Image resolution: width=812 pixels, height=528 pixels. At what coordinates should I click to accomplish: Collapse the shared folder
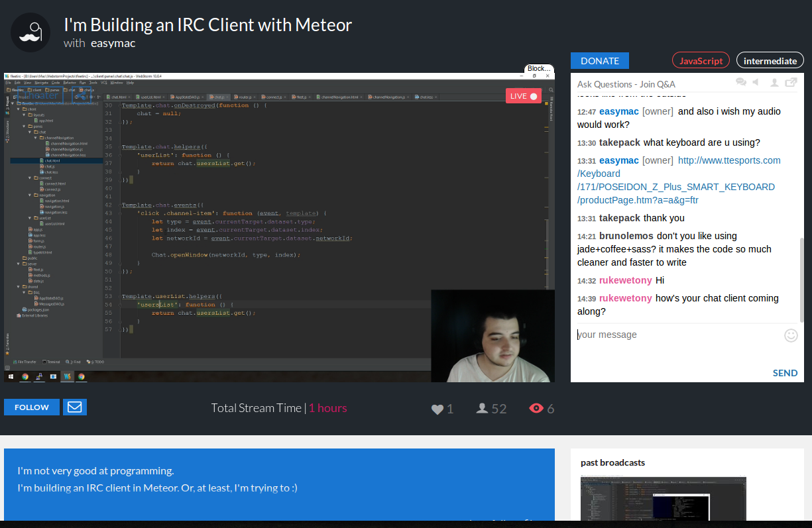(18, 287)
